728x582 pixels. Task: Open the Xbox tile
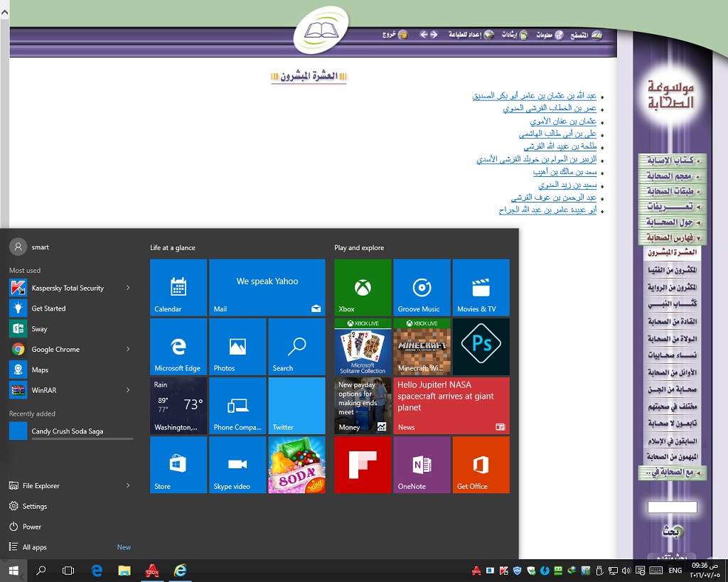tap(363, 288)
